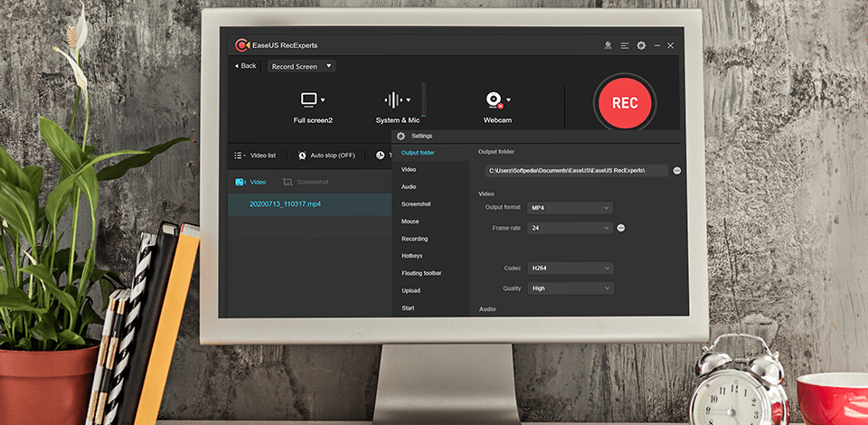Screen dimensions: 868x425
Task: Click the System & Mic audio waveform icon
Action: tap(393, 100)
